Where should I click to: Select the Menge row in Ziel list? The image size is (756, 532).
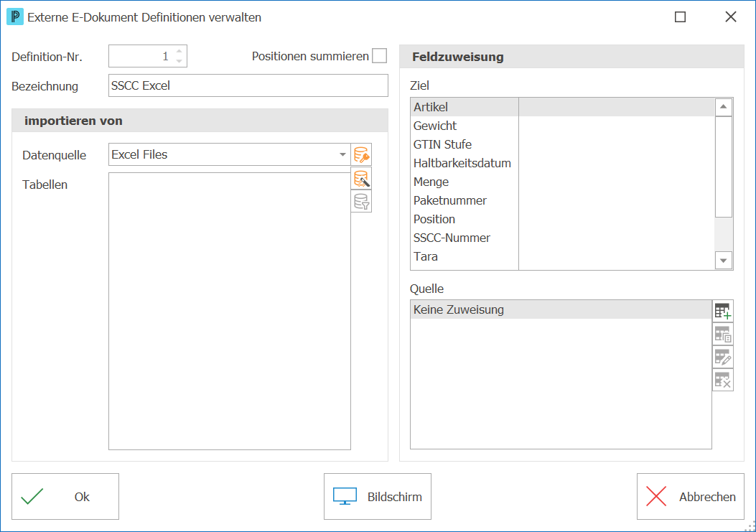562,182
